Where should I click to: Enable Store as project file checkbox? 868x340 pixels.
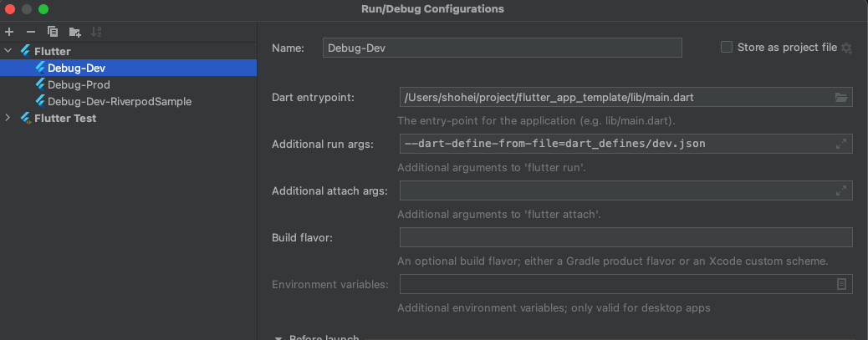(727, 48)
